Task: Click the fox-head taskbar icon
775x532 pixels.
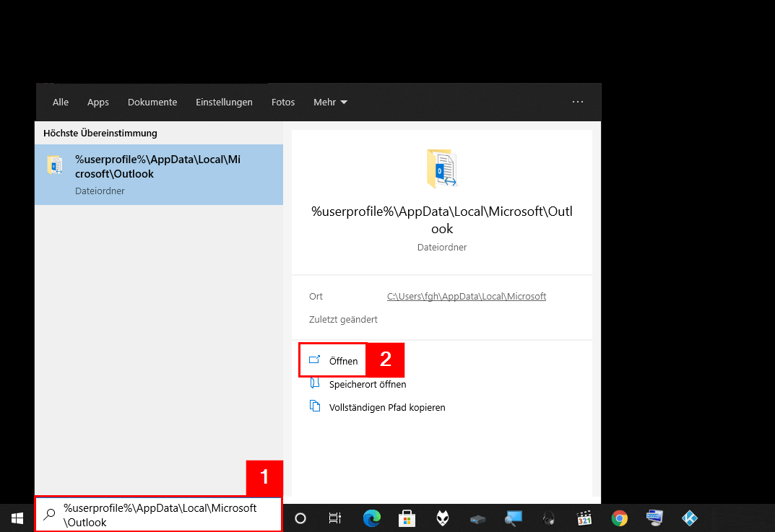Action: 442,518
